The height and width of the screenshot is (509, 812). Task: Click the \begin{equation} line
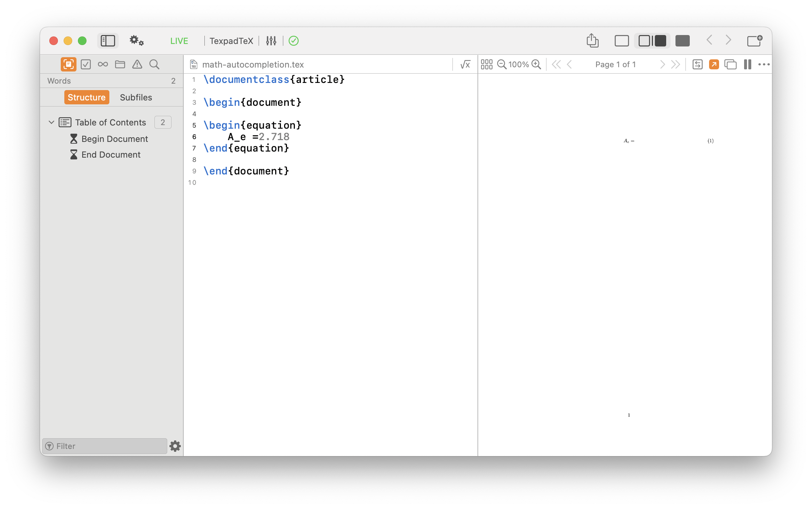[x=252, y=125]
